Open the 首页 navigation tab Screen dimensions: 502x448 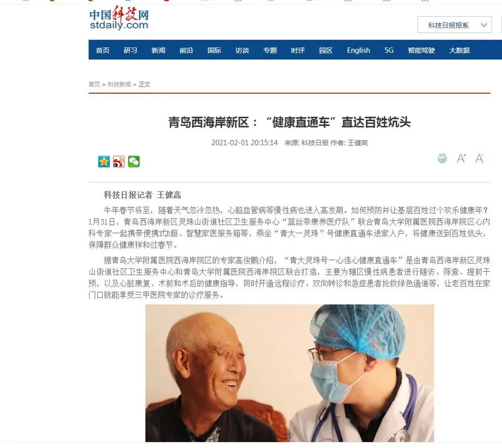pyautogui.click(x=103, y=50)
